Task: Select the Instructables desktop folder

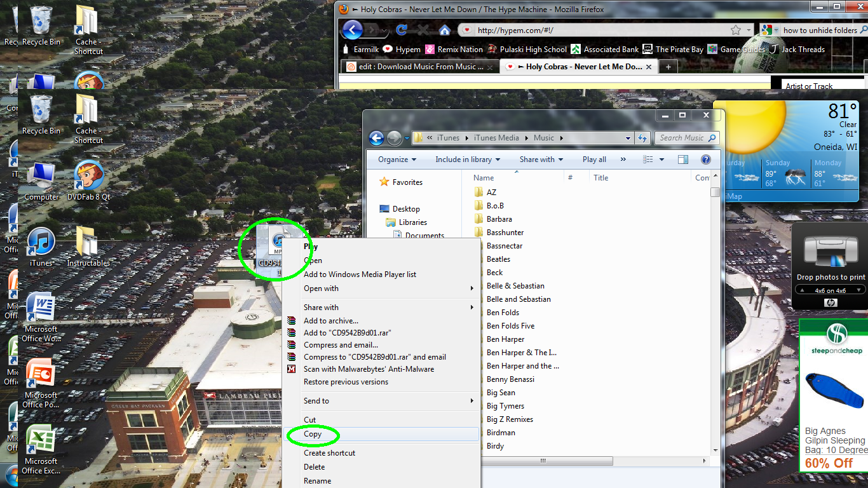Action: point(88,247)
